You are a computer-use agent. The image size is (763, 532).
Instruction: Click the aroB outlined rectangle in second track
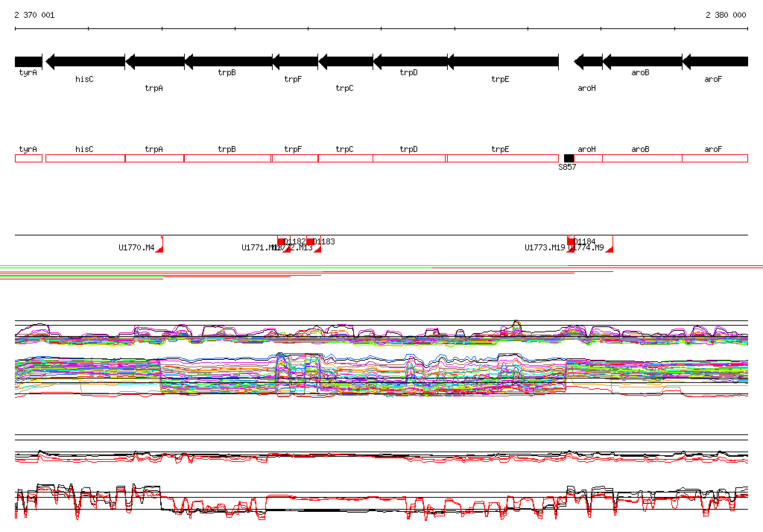[x=642, y=158]
